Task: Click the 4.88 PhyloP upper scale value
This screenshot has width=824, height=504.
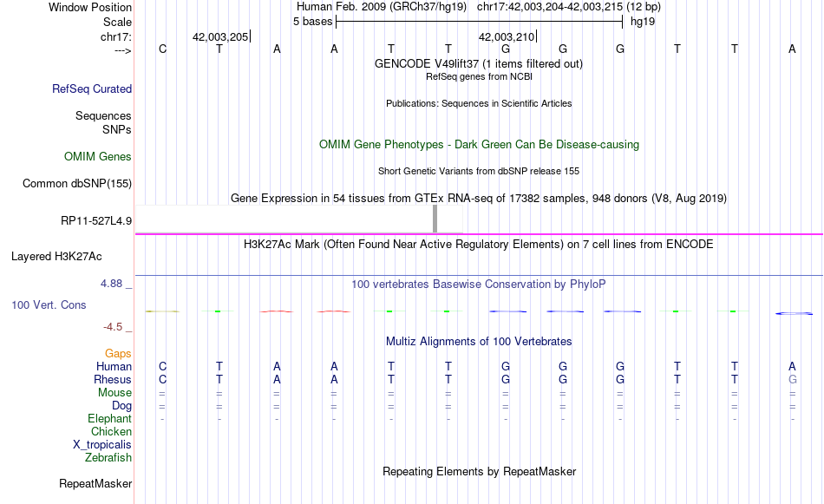Action: (111, 284)
